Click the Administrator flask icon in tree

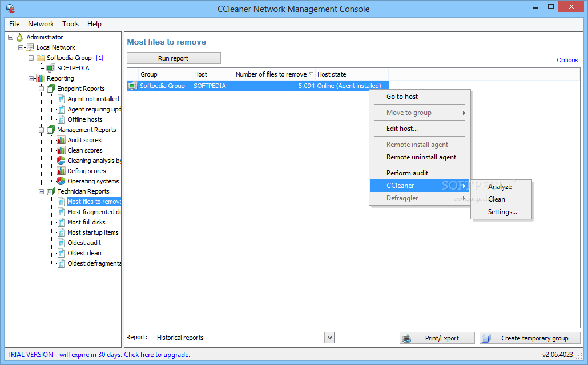pos(19,37)
